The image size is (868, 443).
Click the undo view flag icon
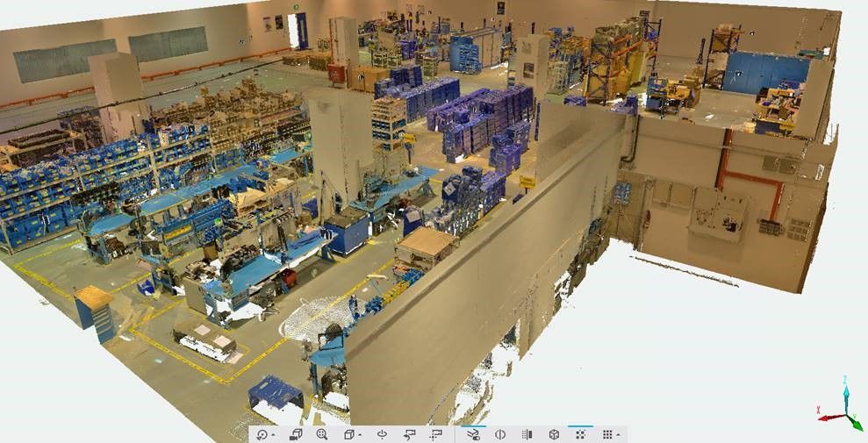[x=410, y=435]
